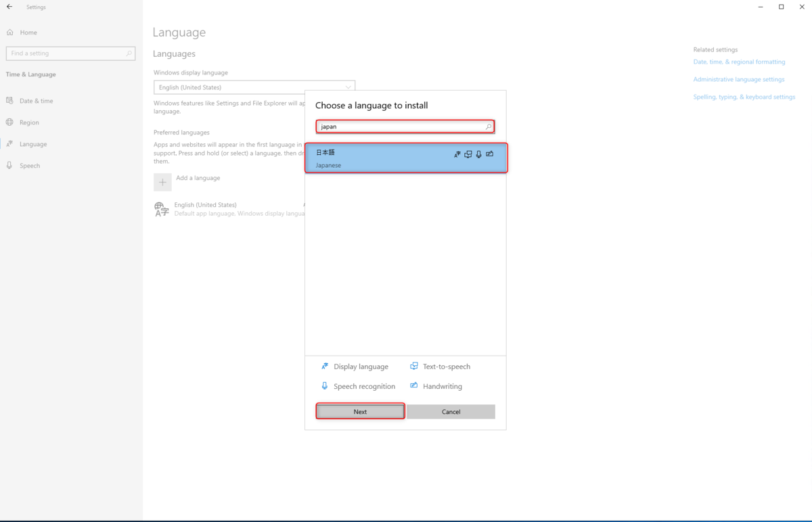Screen dimensions: 812x522
Task: Click the Related settings heading
Action: coord(715,49)
